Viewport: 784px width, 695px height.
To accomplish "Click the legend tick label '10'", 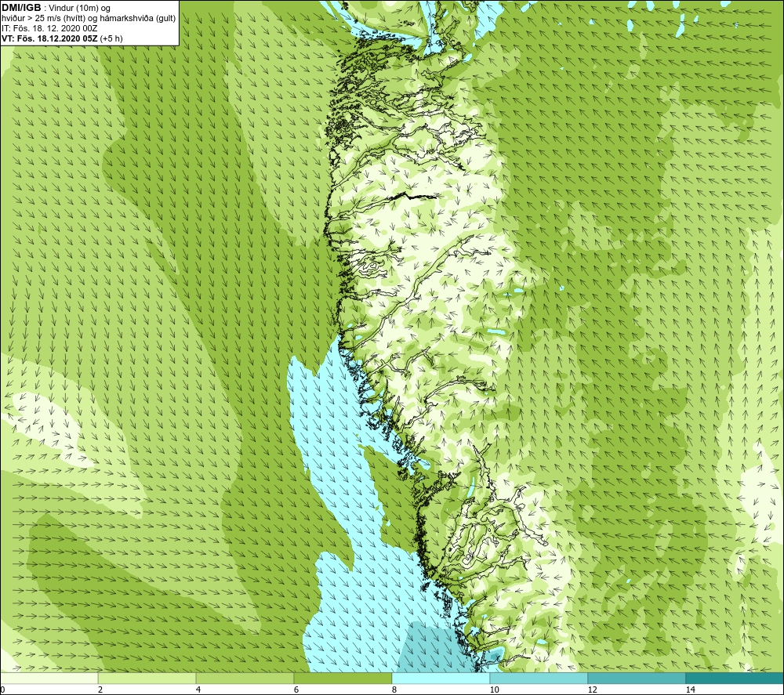I will pos(494,690).
